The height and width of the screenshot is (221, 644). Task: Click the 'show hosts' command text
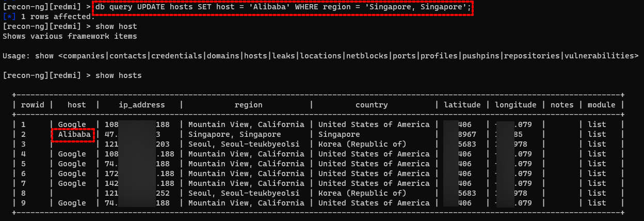[119, 75]
